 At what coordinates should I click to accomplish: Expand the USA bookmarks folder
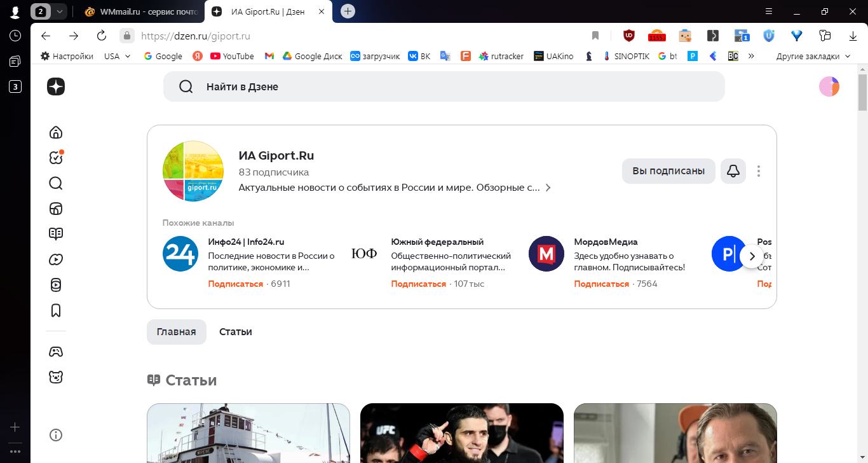click(118, 56)
